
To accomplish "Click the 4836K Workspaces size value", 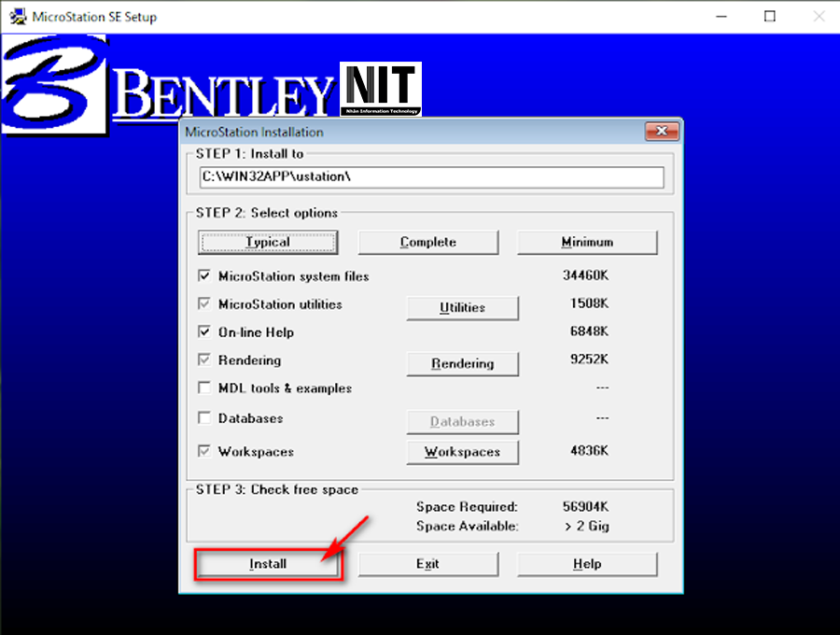I will [589, 451].
